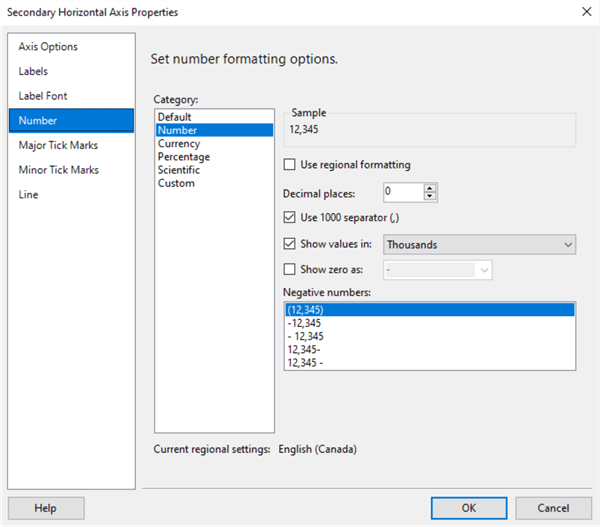600x527 pixels.
Task: Select Percentage category format
Action: tap(183, 156)
